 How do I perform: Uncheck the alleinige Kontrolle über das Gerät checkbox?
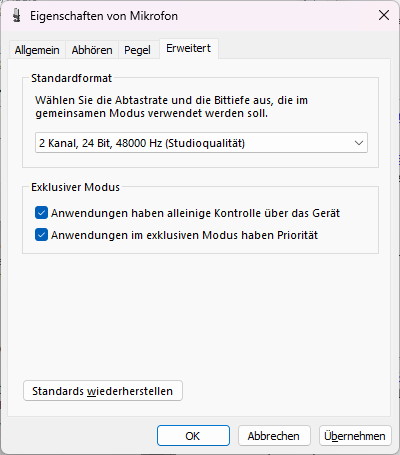pos(41,213)
